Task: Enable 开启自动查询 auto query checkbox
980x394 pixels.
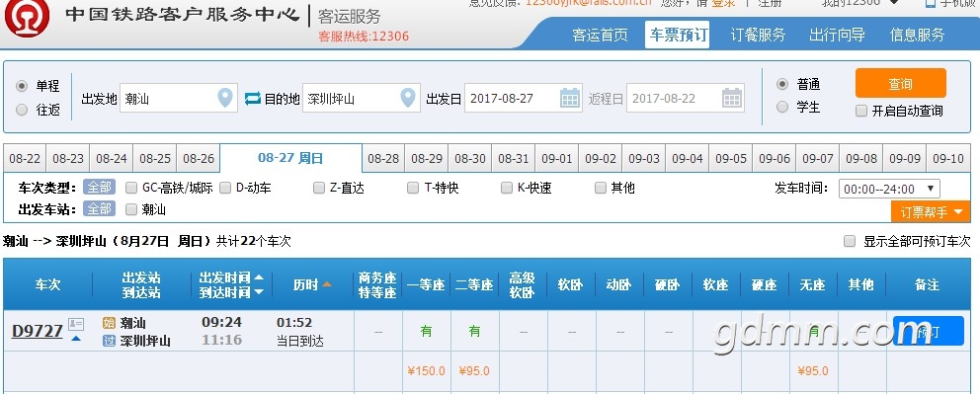Action: click(861, 112)
